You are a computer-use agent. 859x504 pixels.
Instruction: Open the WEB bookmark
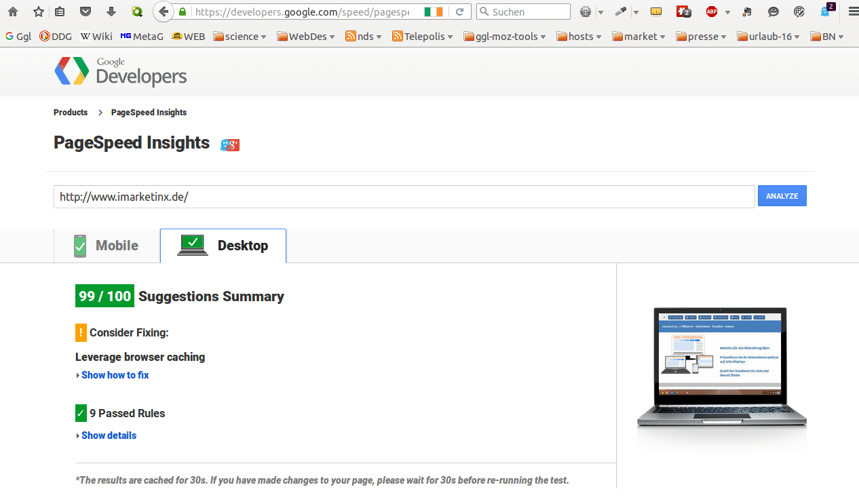pos(189,37)
